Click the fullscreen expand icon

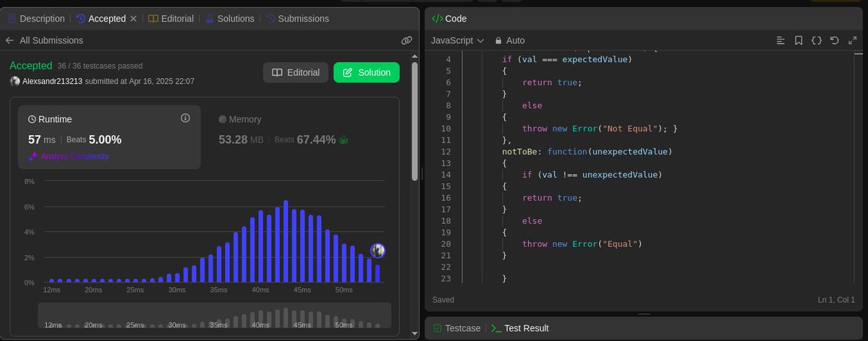pyautogui.click(x=852, y=40)
